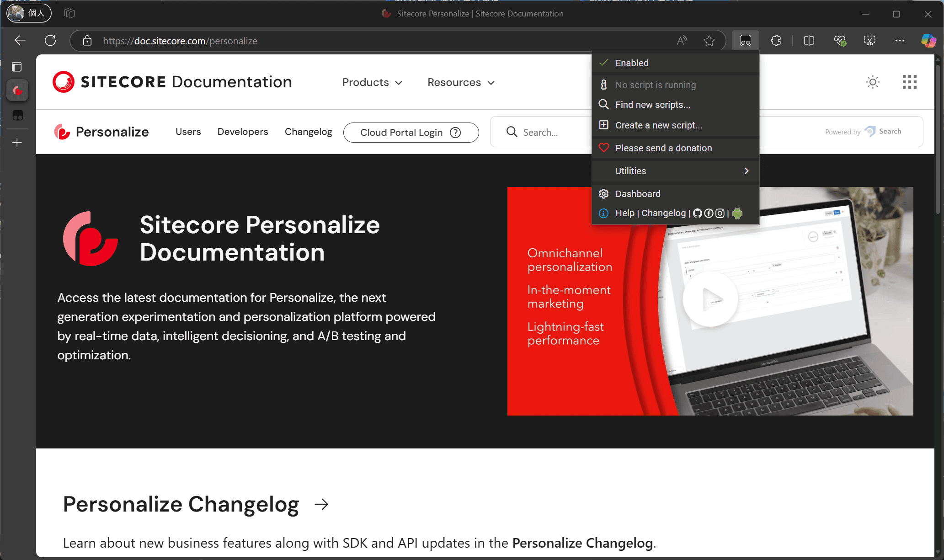Click the split screen icon
The image size is (944, 560).
coord(809,41)
